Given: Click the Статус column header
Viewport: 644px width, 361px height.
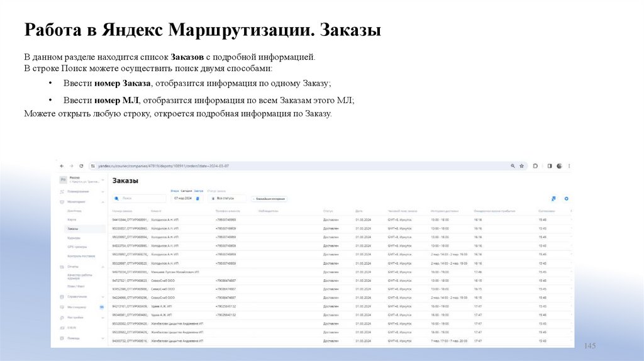Looking at the screenshot, I should pos(328,211).
